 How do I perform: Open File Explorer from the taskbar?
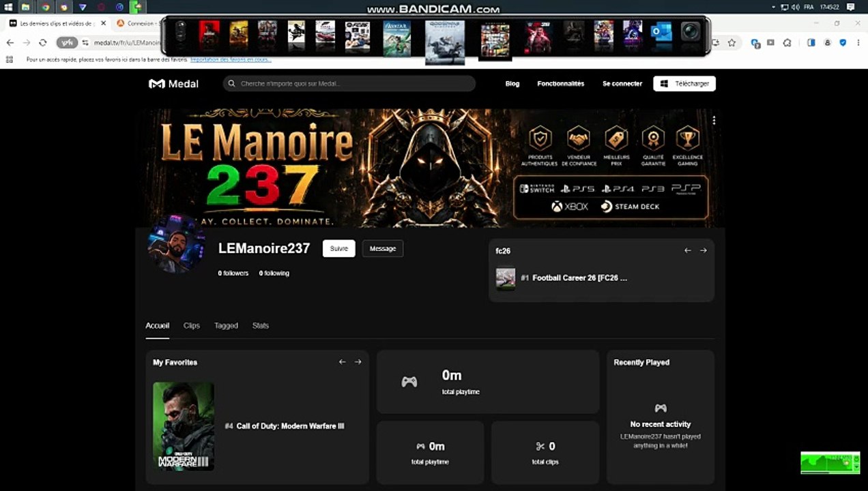[25, 7]
